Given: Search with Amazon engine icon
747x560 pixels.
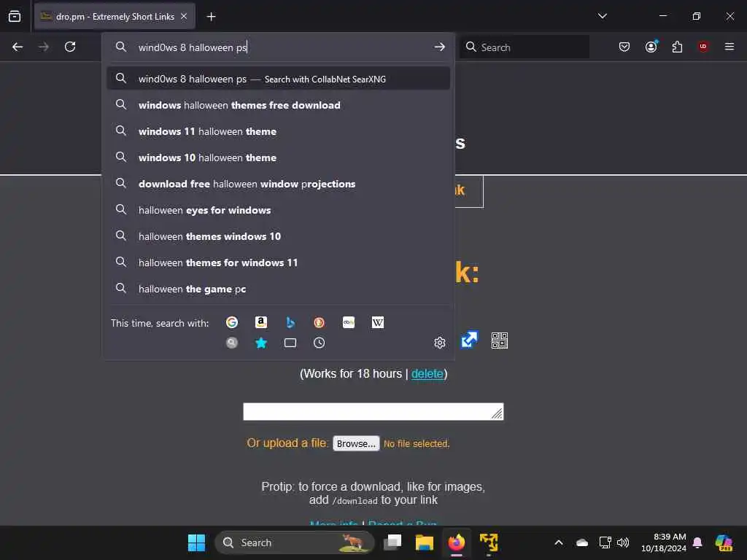Looking at the screenshot, I should tap(261, 322).
